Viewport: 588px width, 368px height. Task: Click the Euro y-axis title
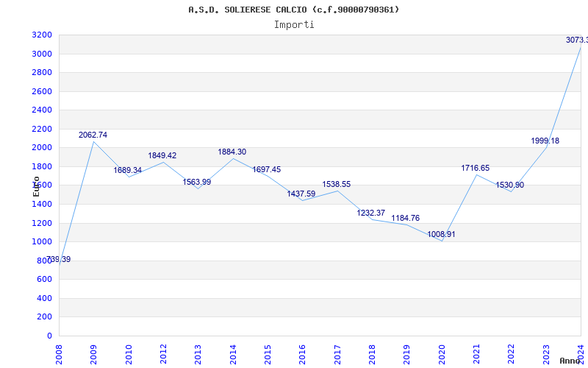pyautogui.click(x=36, y=186)
